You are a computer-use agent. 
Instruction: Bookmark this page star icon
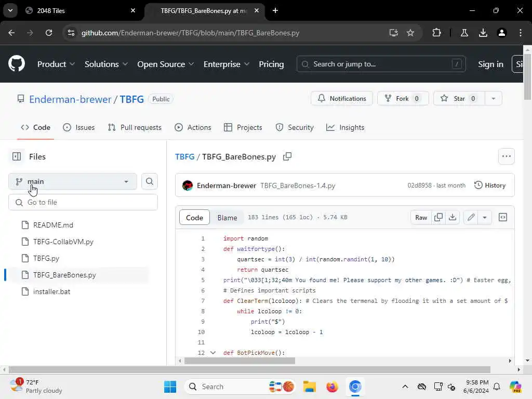410,33
